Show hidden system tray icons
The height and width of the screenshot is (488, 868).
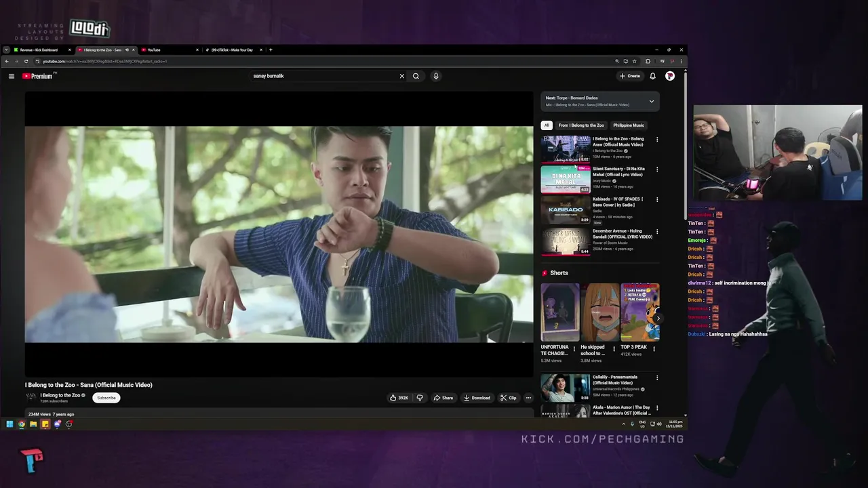pyautogui.click(x=623, y=424)
